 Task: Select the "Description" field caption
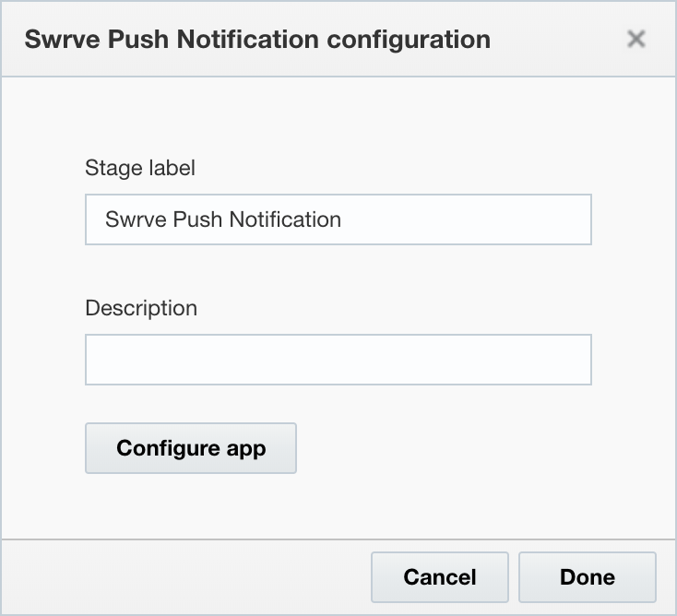pos(141,308)
